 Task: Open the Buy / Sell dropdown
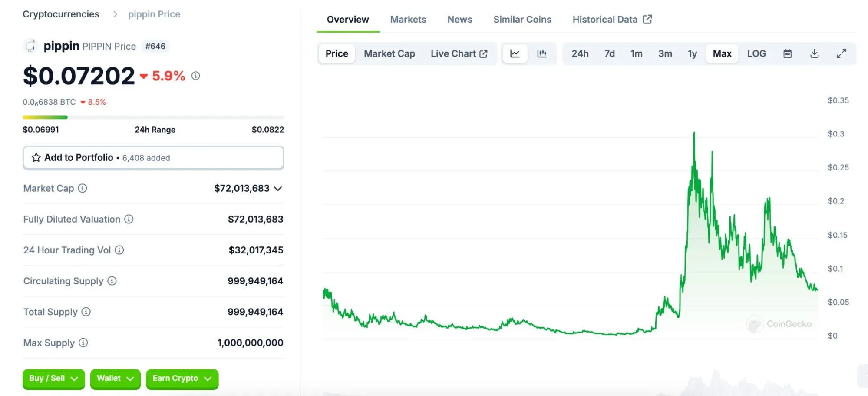click(x=53, y=379)
